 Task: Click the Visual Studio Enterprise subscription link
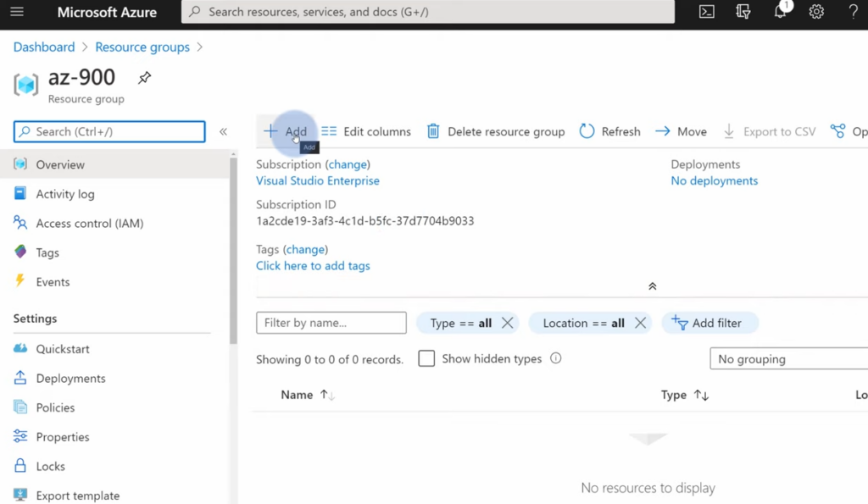click(318, 180)
